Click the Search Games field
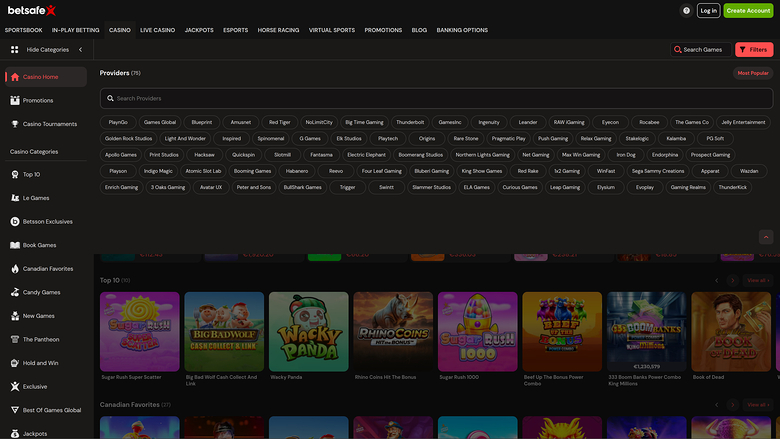The width and height of the screenshot is (780, 439). coord(701,50)
